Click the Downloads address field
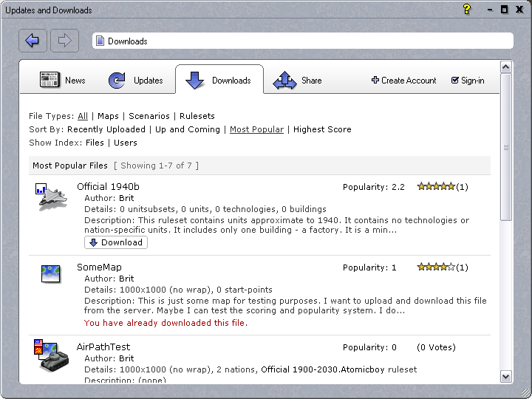Viewport: 532px width, 399px height. 302,41
